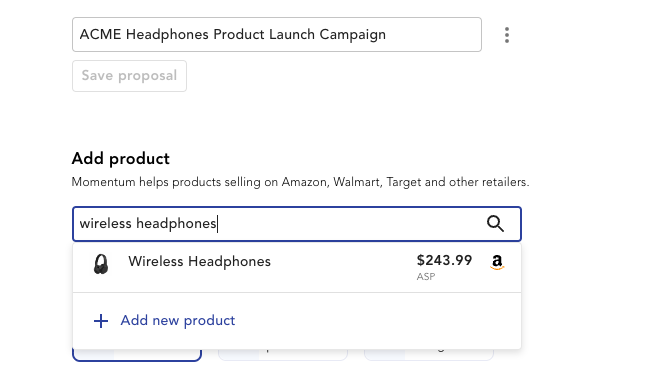Focus the ACME Headphones proposal name field
This screenshot has width=670, height=374.
click(277, 35)
